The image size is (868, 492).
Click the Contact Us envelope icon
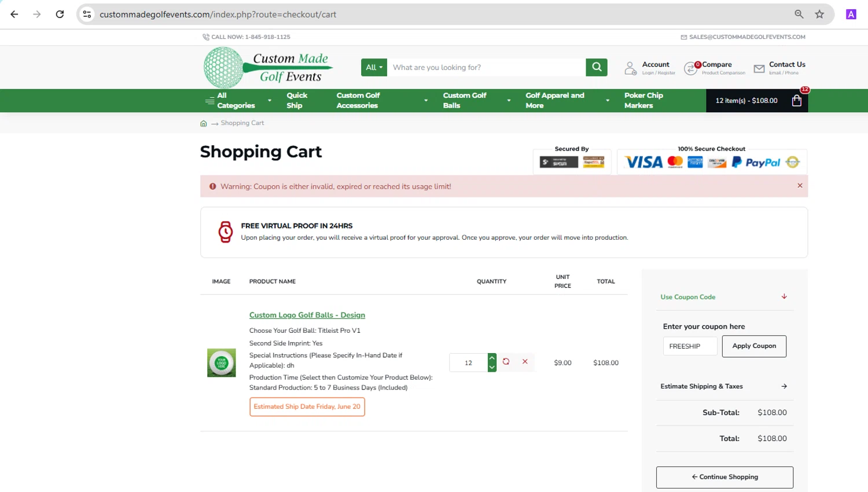(x=759, y=69)
